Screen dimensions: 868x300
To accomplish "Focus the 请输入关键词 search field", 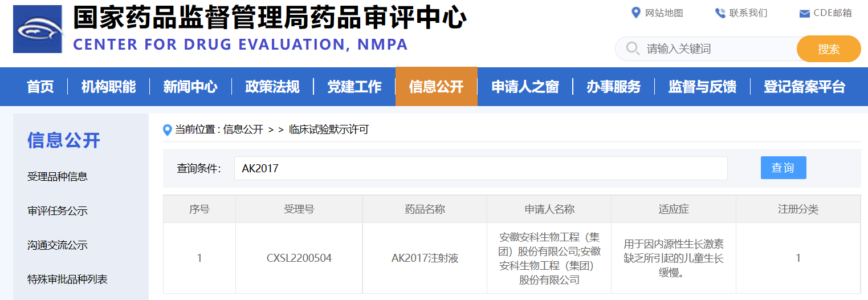I will (x=718, y=49).
